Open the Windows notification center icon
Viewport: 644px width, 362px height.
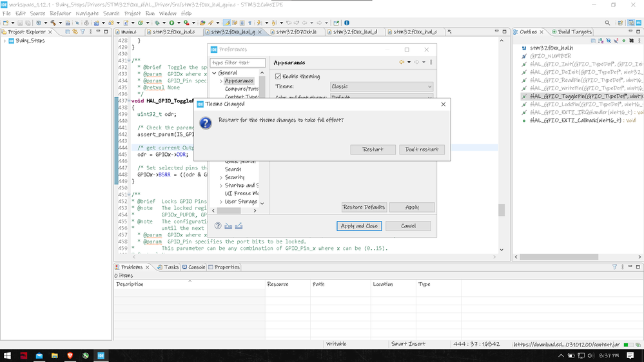click(x=630, y=356)
